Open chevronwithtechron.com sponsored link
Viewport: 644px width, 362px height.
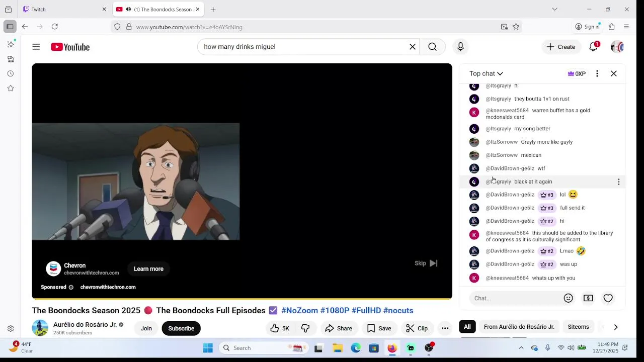click(x=108, y=287)
